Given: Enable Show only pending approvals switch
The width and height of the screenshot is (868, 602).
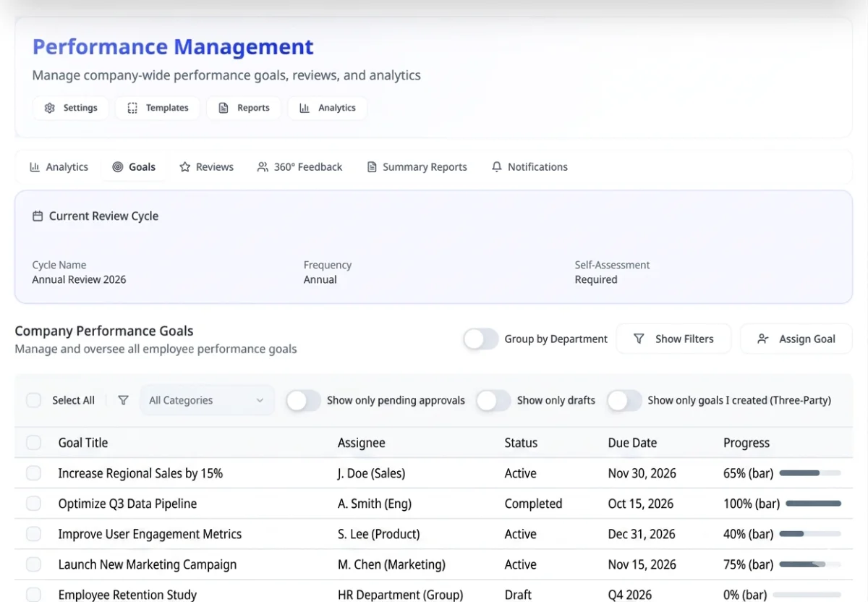Looking at the screenshot, I should [x=303, y=400].
